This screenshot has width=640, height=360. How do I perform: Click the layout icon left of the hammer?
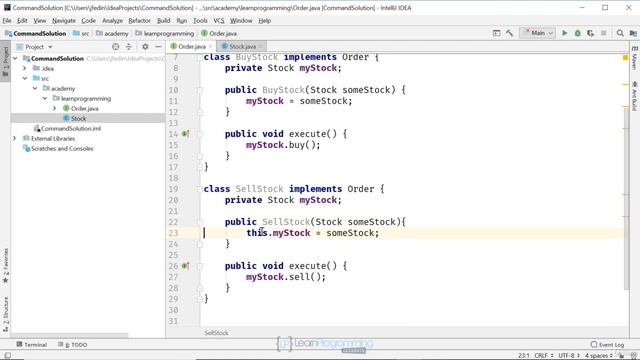pos(496,33)
